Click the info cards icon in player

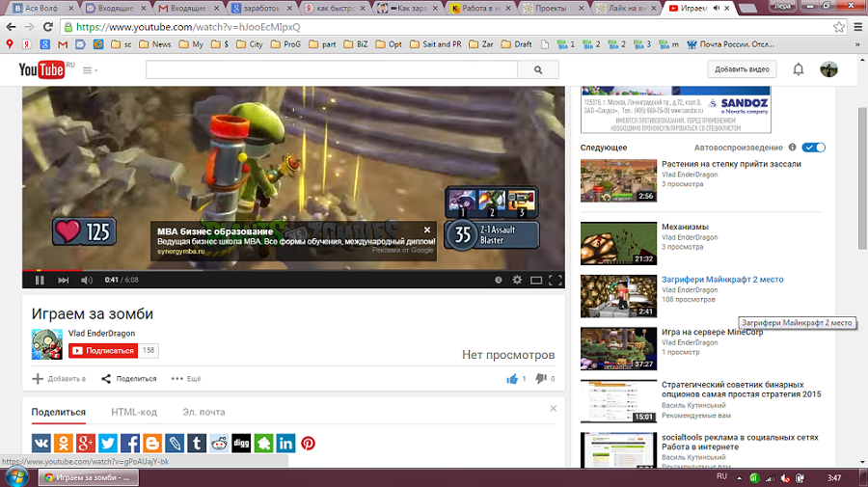tap(499, 280)
